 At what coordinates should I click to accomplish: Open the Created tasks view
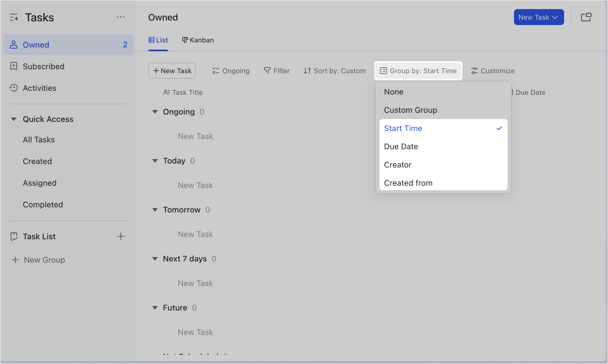pyautogui.click(x=37, y=161)
